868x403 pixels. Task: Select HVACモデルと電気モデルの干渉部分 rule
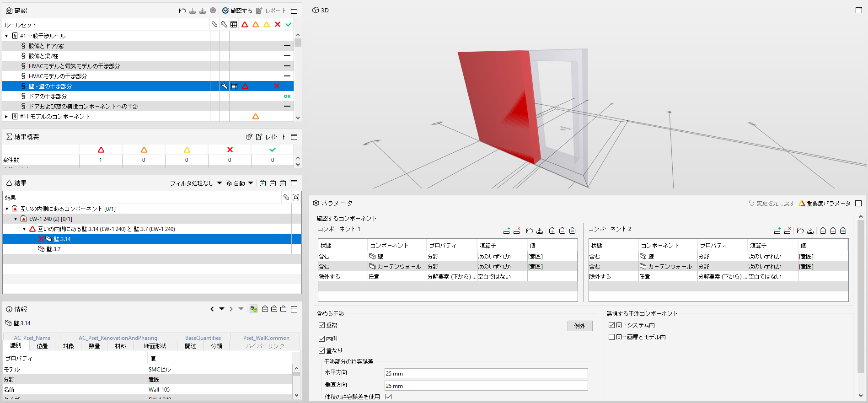coord(148,66)
